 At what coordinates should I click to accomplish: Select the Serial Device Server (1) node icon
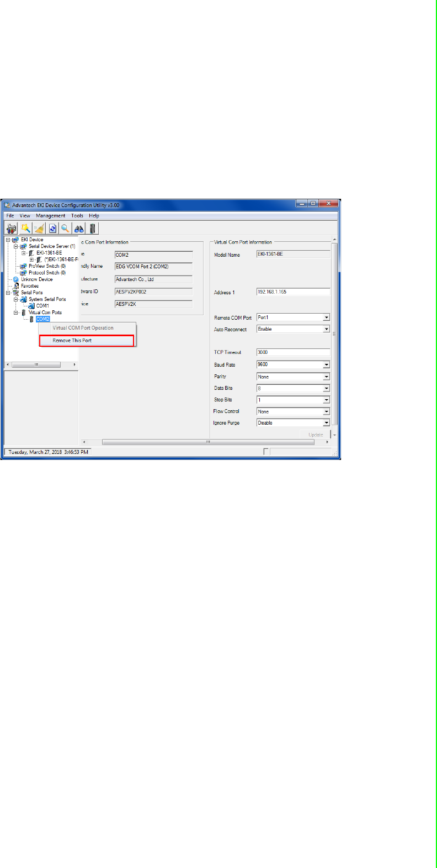pyautogui.click(x=24, y=246)
